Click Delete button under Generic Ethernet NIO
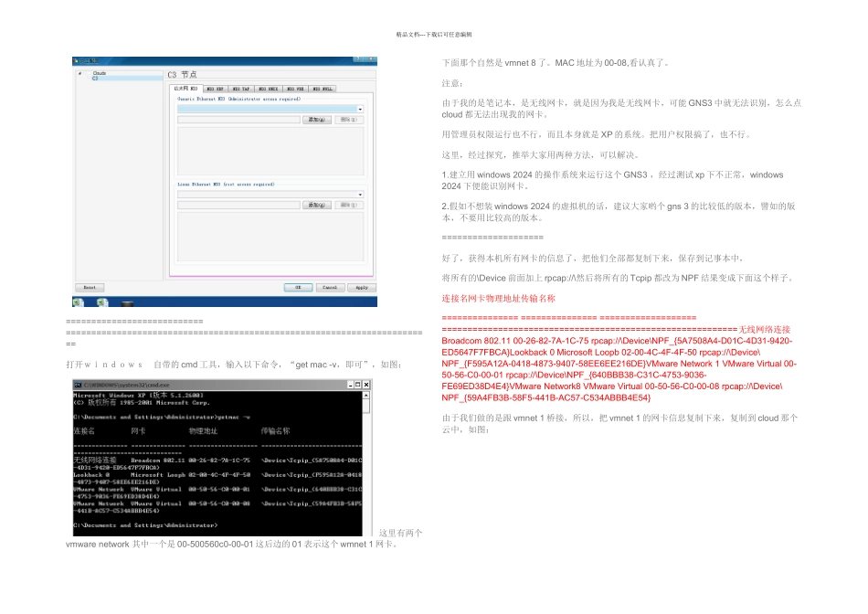The image size is (868, 614). pyautogui.click(x=349, y=120)
